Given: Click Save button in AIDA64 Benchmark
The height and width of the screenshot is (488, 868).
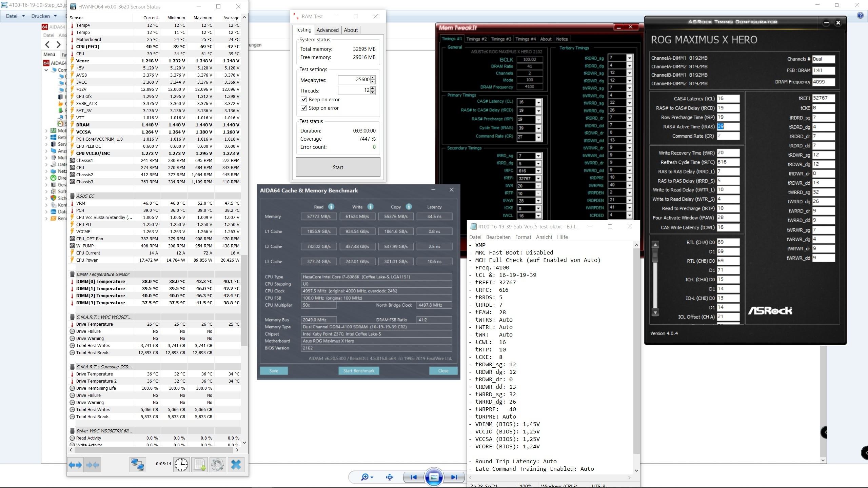Looking at the screenshot, I should click(x=274, y=371).
